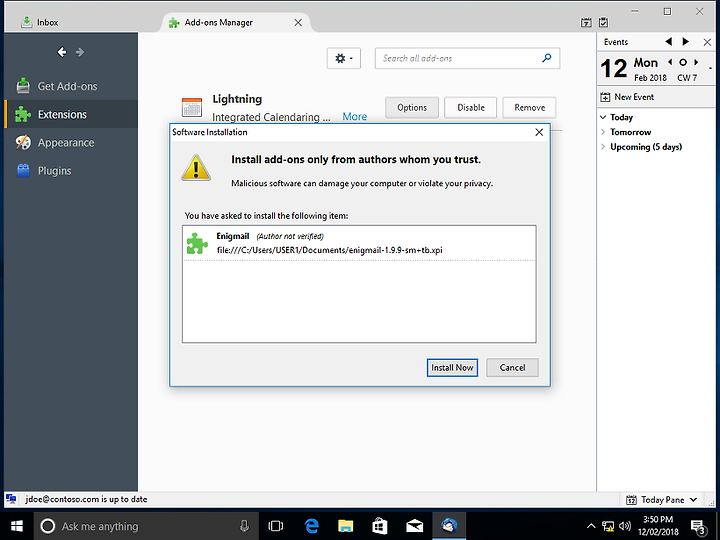Expand the Tomorrow section

point(603,132)
